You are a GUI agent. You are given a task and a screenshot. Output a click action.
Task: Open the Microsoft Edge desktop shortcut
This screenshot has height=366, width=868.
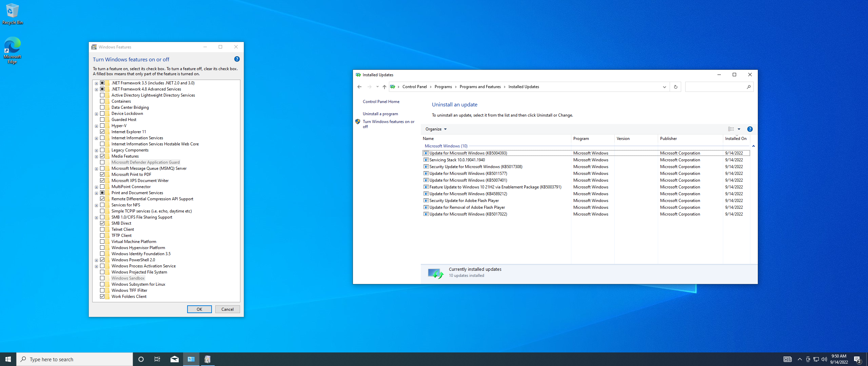click(x=13, y=50)
